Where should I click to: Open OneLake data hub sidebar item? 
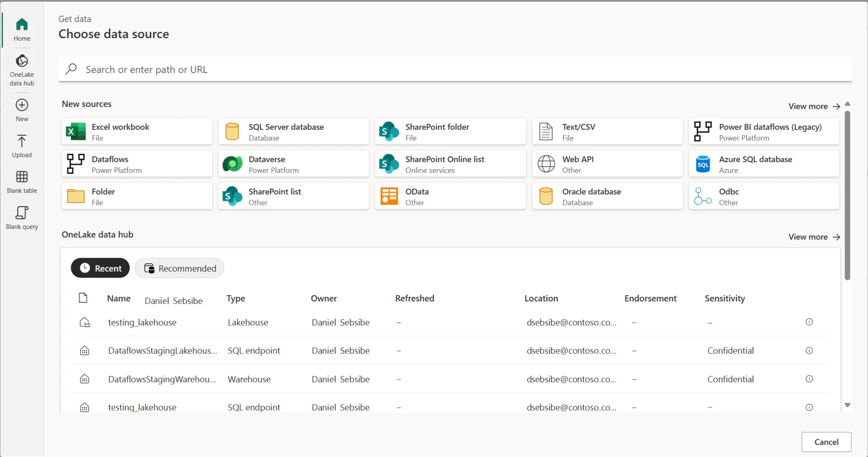pos(22,70)
